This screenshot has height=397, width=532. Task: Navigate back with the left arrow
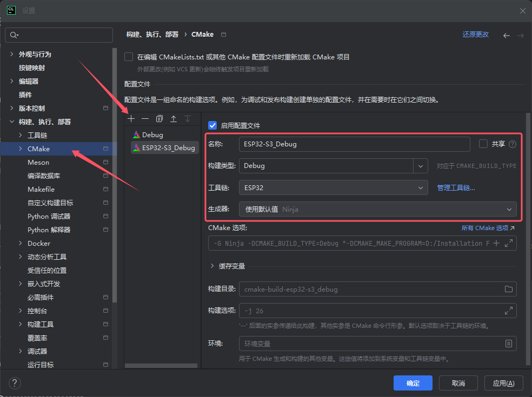tap(507, 35)
